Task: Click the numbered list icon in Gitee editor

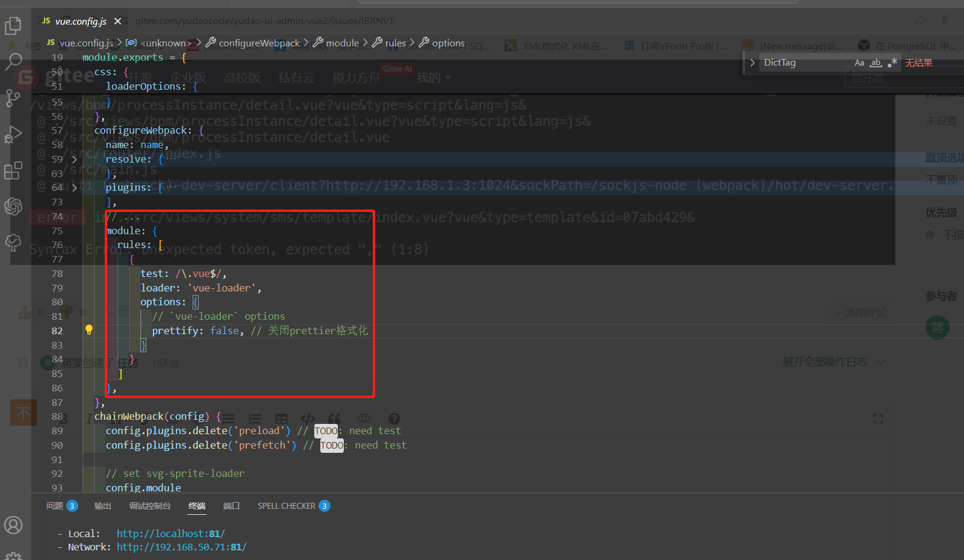Action: [255, 418]
